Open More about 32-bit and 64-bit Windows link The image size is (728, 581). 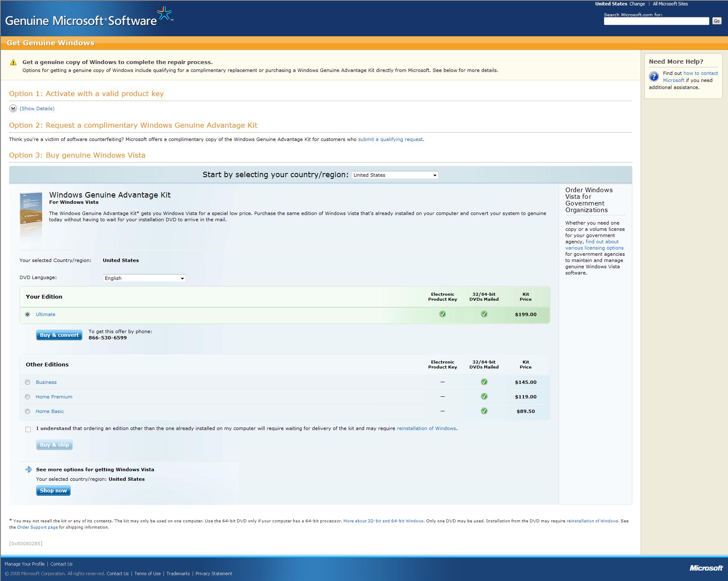(383, 521)
